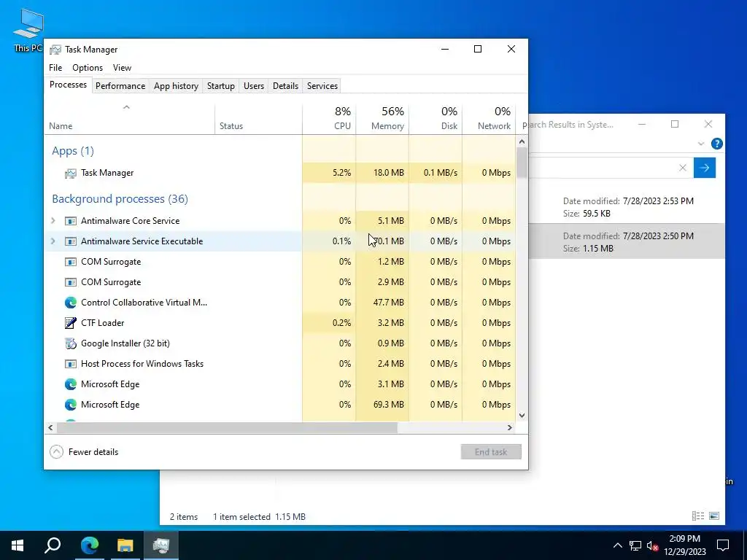Switch to the Services tab

tap(322, 86)
